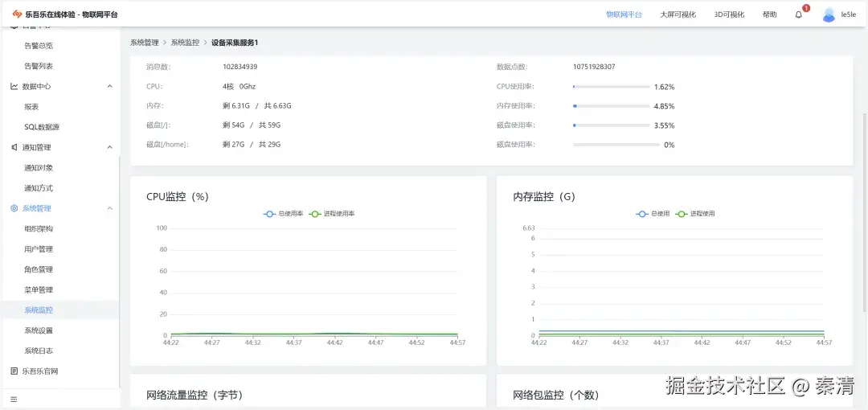Toggle 进程使用率 legend in CPU chart
The height and width of the screenshot is (410, 868).
[x=332, y=213]
